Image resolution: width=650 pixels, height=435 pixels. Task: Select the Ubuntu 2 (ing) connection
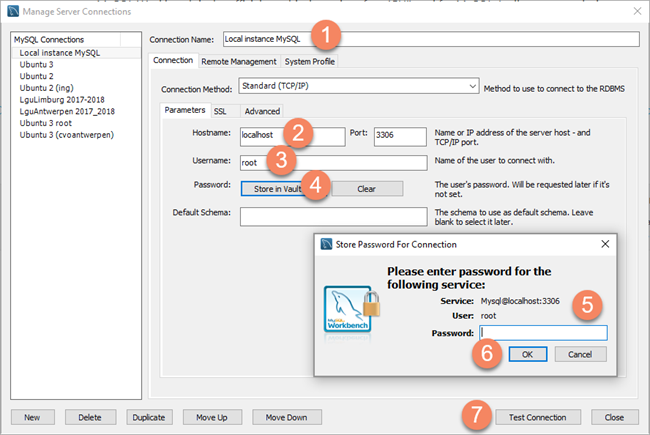pyautogui.click(x=76, y=88)
